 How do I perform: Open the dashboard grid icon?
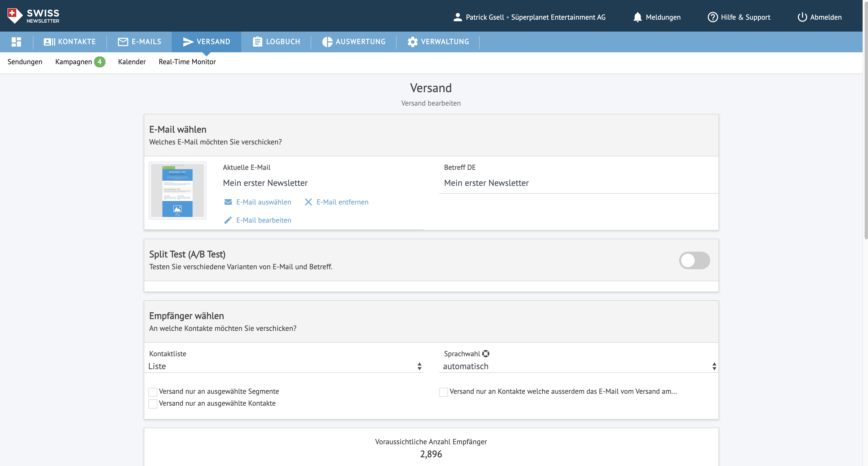point(16,42)
